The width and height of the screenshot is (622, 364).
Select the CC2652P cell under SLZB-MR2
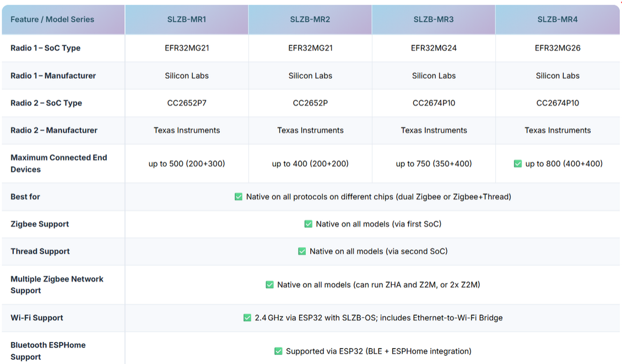point(310,103)
